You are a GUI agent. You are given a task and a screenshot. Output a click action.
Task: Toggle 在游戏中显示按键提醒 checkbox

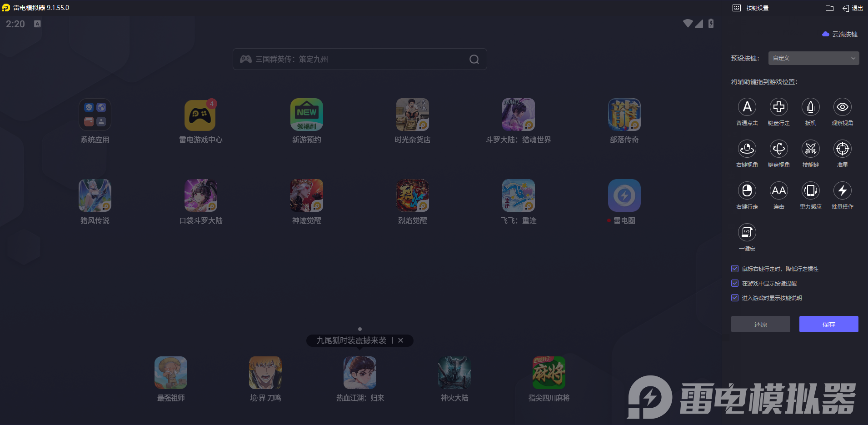735,283
